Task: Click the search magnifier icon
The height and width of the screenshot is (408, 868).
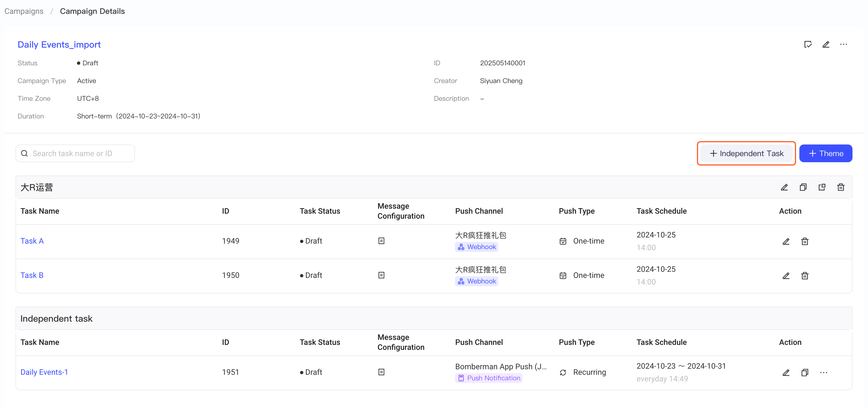Action: pyautogui.click(x=24, y=154)
